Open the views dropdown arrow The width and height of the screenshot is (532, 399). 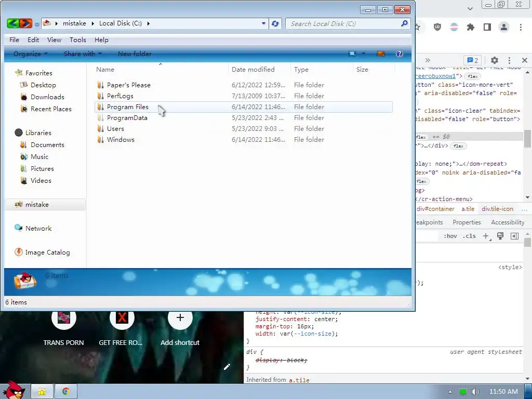coord(363,54)
